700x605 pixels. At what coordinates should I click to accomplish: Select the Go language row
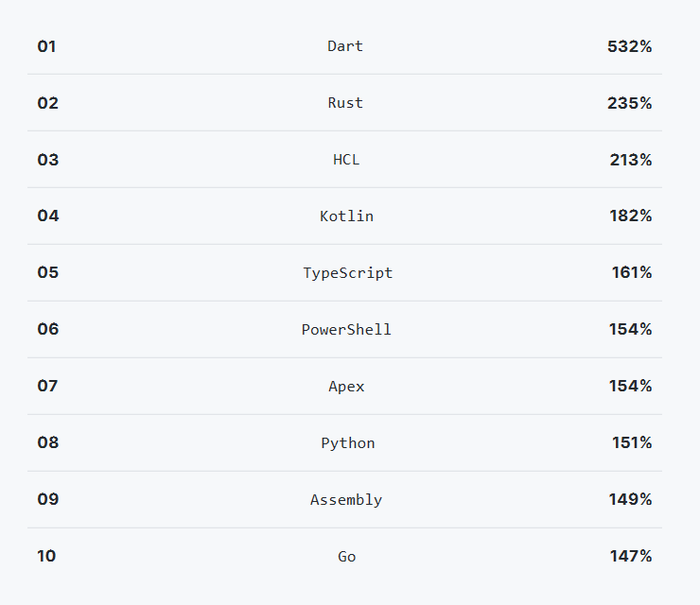pyautogui.click(x=346, y=557)
